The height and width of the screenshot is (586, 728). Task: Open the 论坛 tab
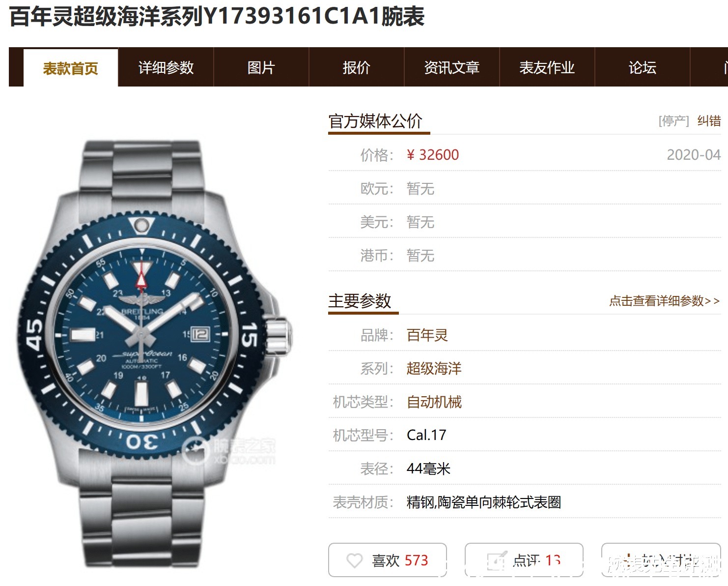point(643,67)
